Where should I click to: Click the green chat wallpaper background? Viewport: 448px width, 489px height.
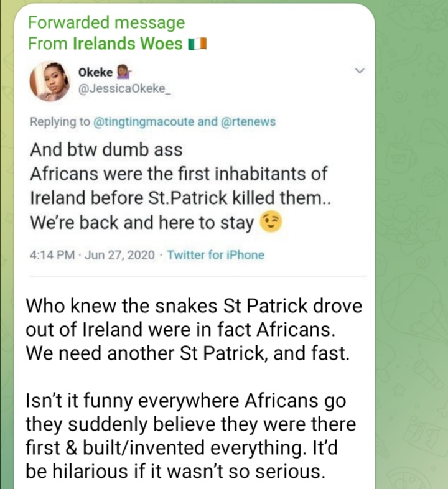pyautogui.click(x=412, y=249)
